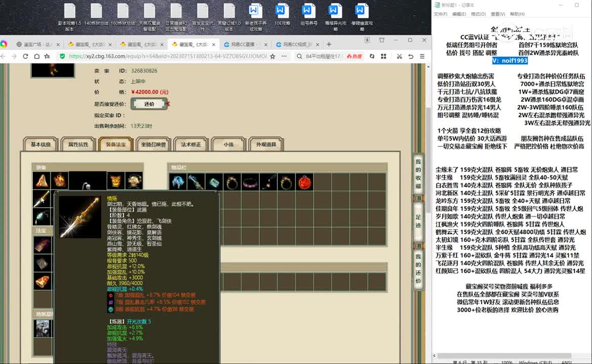Image resolution: width=592 pixels, height=364 pixels.
Task: Click the seller ID 326830826
Action: [x=144, y=71]
